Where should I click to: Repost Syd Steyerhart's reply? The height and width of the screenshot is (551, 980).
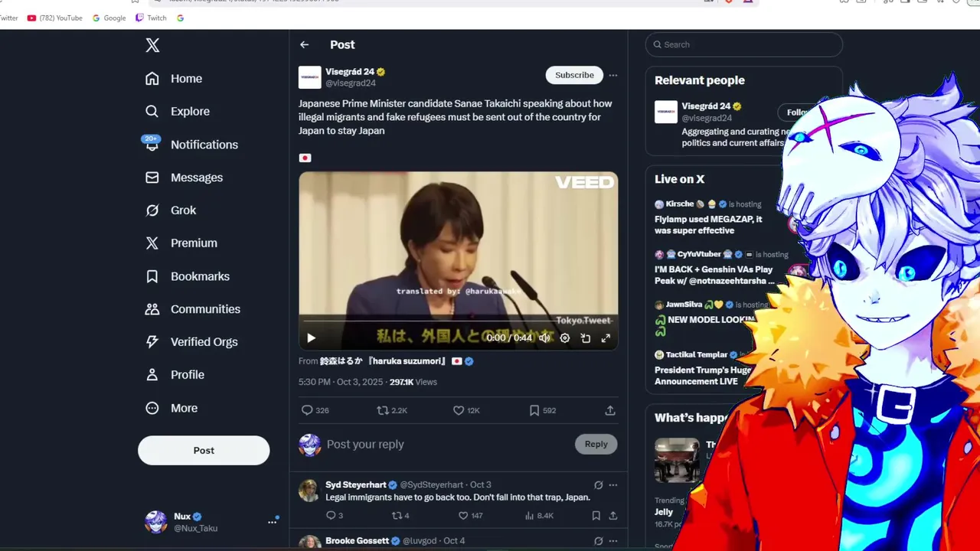tap(397, 516)
